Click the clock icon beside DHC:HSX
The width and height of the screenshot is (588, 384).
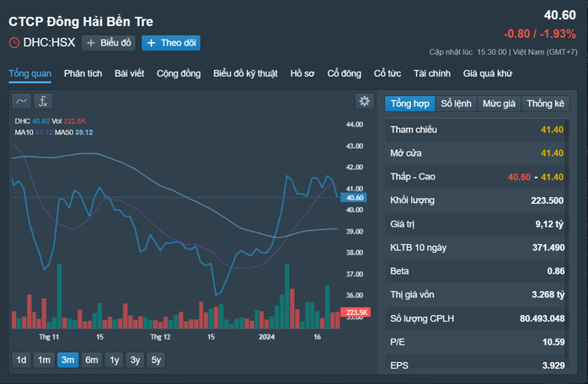coord(14,43)
